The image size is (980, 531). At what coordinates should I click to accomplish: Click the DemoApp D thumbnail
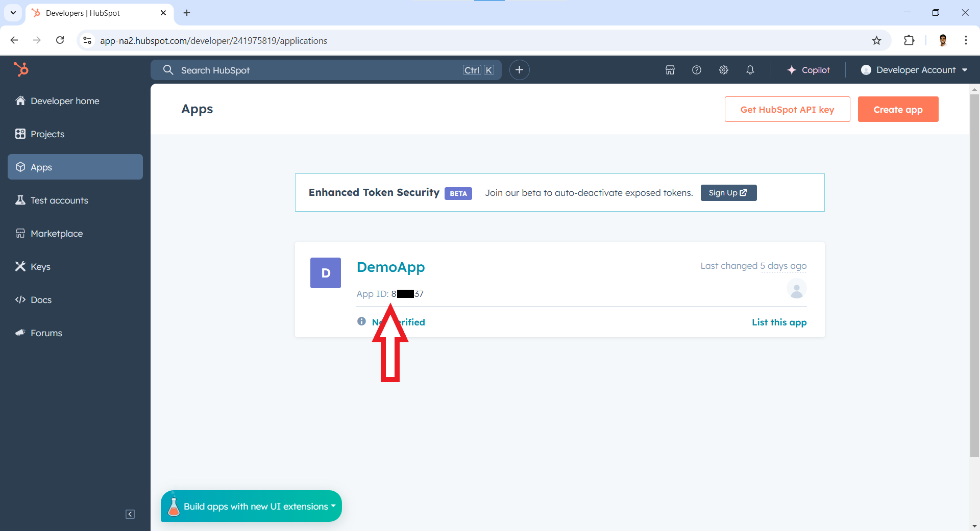326,273
